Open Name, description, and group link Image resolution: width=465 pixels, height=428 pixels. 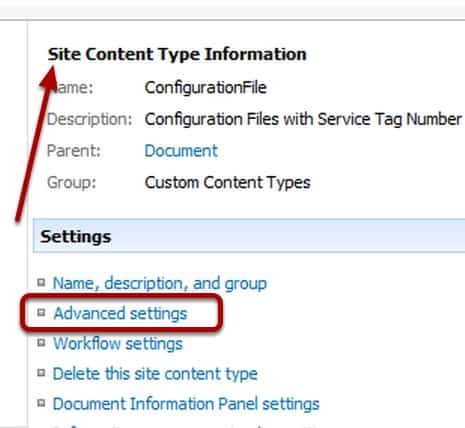pos(160,283)
